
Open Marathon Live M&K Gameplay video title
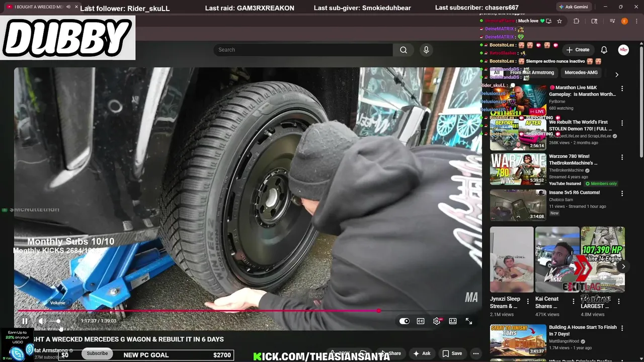583,91
